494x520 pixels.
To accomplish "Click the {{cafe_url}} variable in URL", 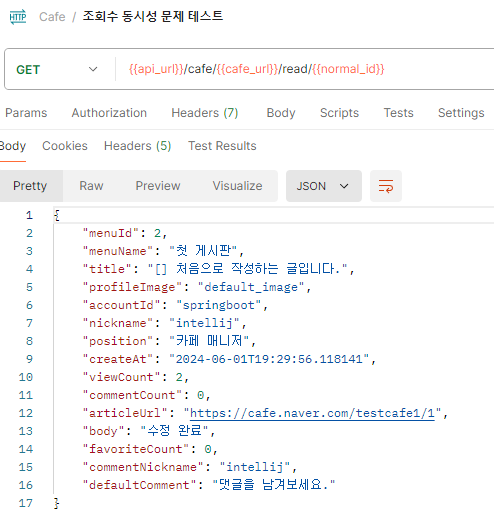I will tap(247, 69).
